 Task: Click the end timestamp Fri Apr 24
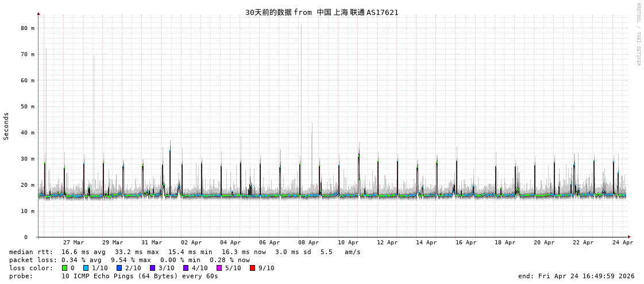pyautogui.click(x=576, y=276)
